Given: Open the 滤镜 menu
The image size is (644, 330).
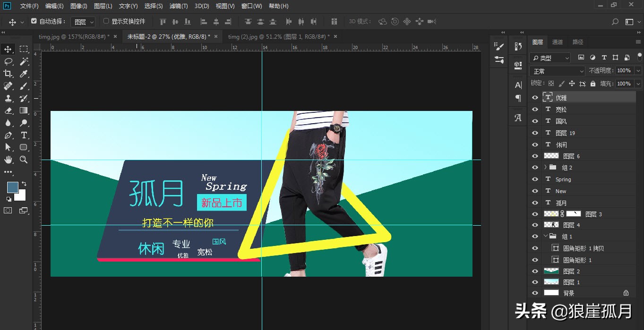Looking at the screenshot, I should pos(179,6).
